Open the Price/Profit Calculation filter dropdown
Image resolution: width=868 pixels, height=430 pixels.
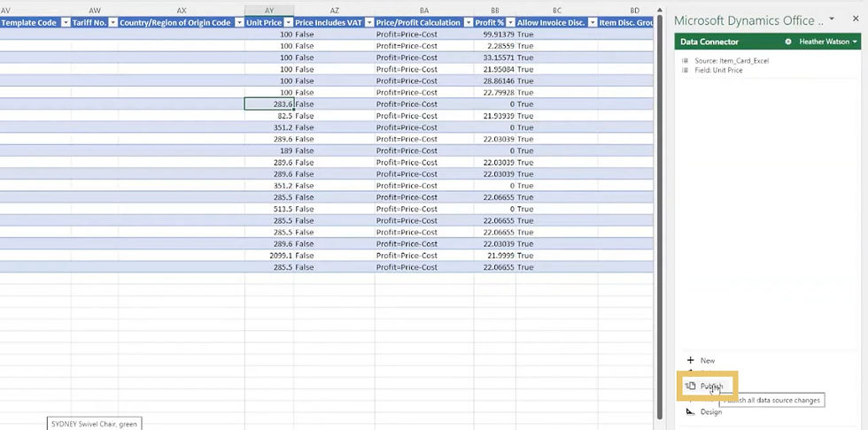[x=469, y=23]
